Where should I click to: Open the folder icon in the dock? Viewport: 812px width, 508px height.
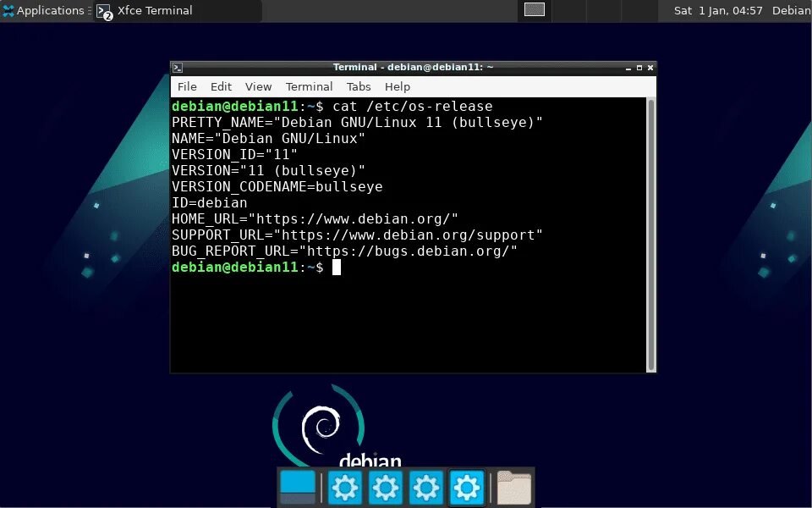(513, 488)
